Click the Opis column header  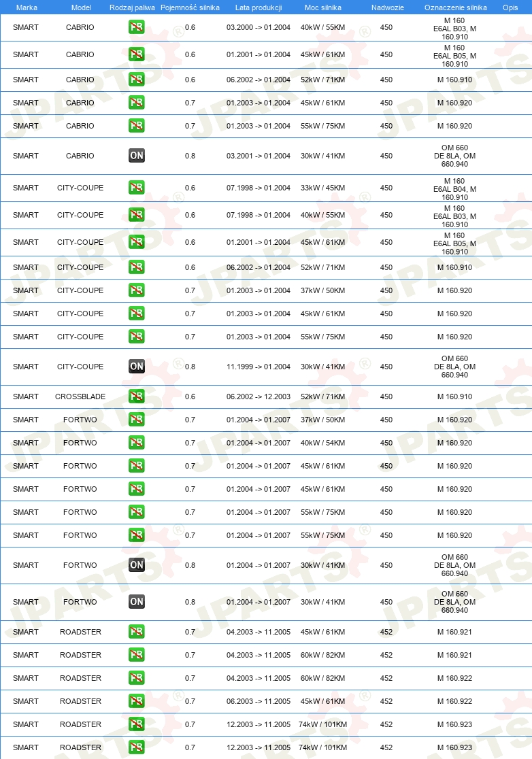point(510,7)
